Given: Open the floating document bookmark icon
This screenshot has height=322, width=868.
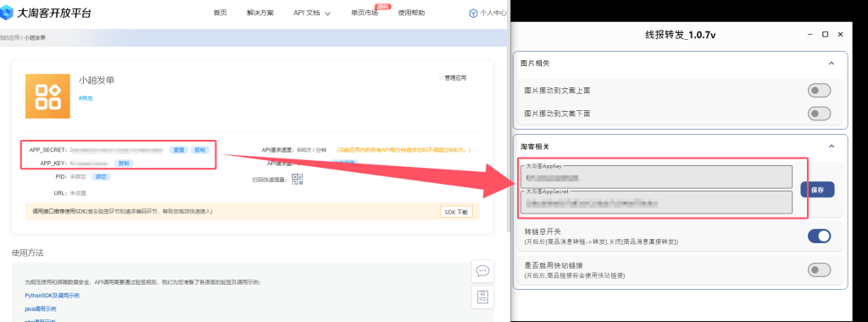Looking at the screenshot, I should (482, 297).
